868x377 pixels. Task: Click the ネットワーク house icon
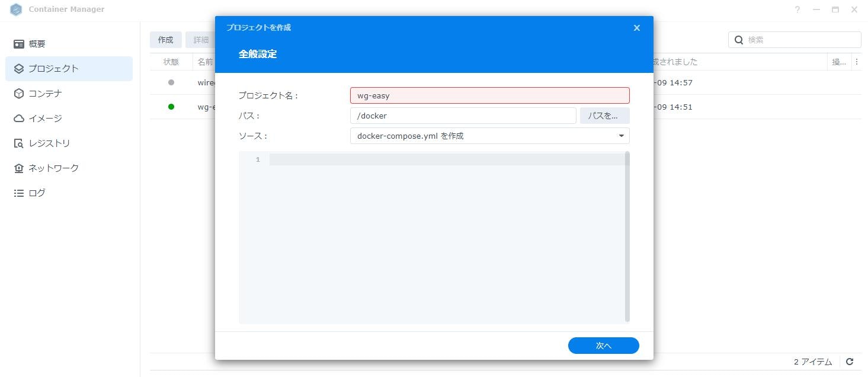pyautogui.click(x=19, y=168)
